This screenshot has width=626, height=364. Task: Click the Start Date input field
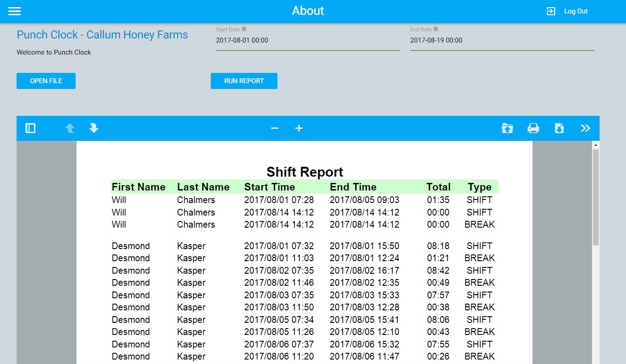coord(308,40)
